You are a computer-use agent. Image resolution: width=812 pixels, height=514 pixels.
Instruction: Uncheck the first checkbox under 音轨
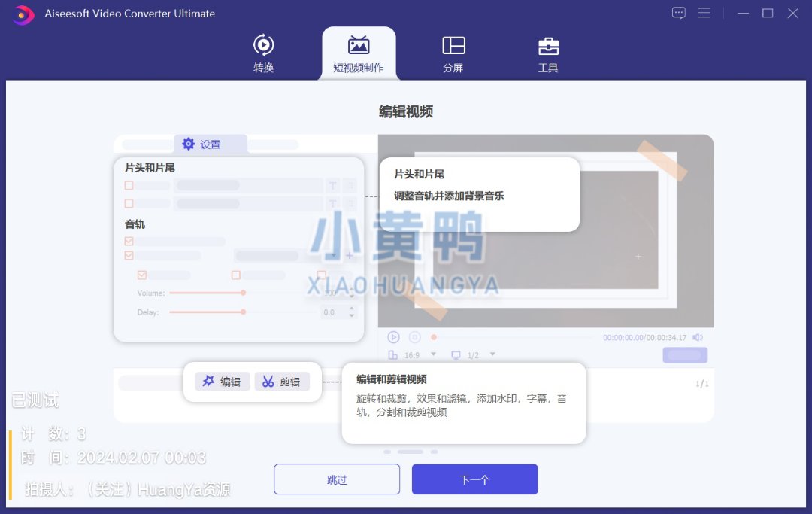click(129, 242)
